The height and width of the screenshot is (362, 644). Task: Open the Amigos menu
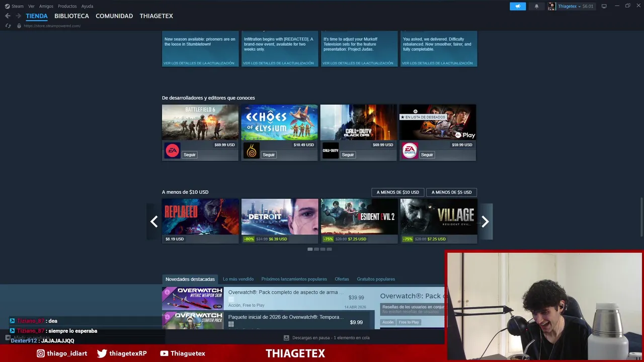pyautogui.click(x=46, y=6)
